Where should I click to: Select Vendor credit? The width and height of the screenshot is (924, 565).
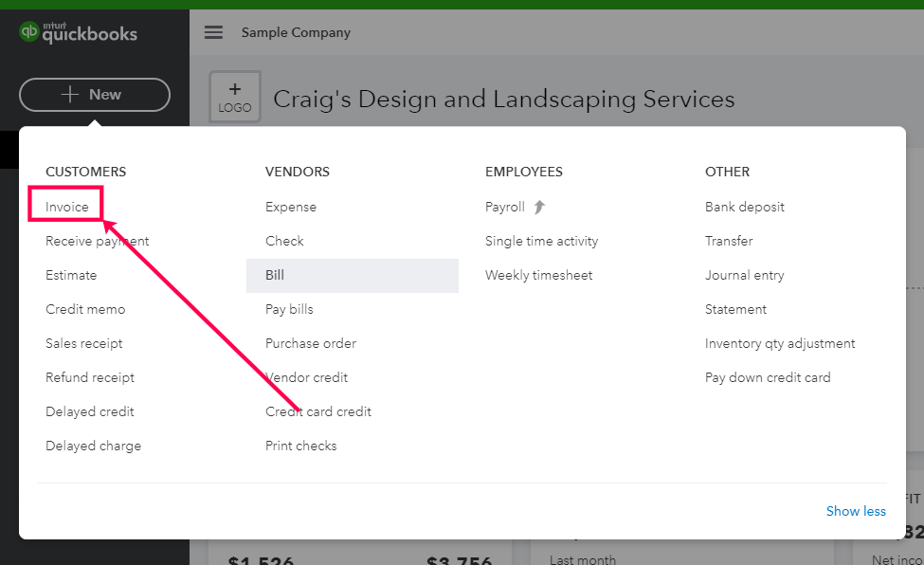pos(306,377)
